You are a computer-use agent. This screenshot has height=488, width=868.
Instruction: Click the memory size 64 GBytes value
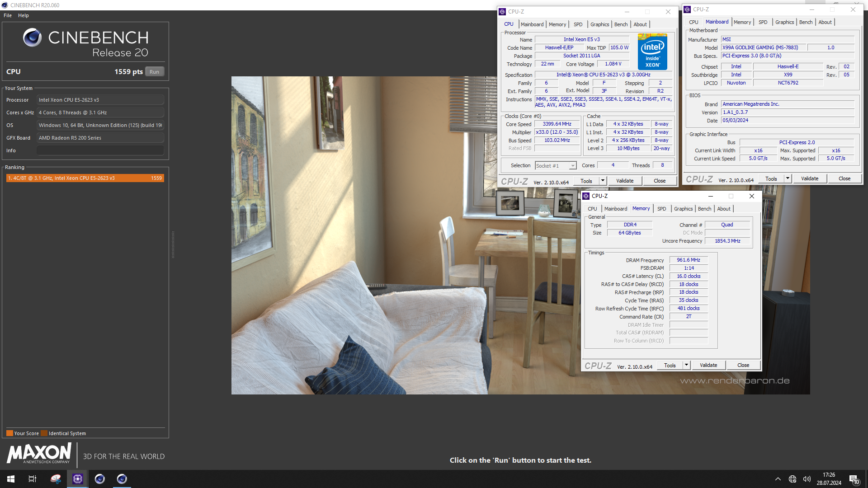[630, 233]
